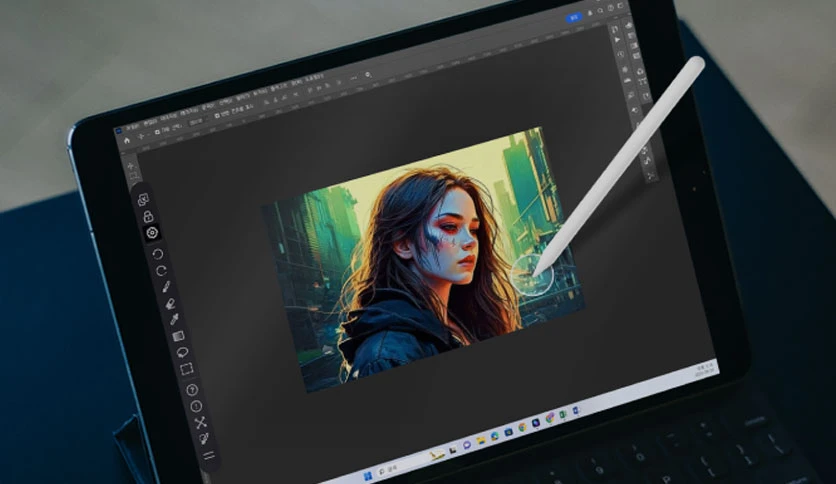
Task: Click the magnifier icon in the options bar
Action: [368, 75]
